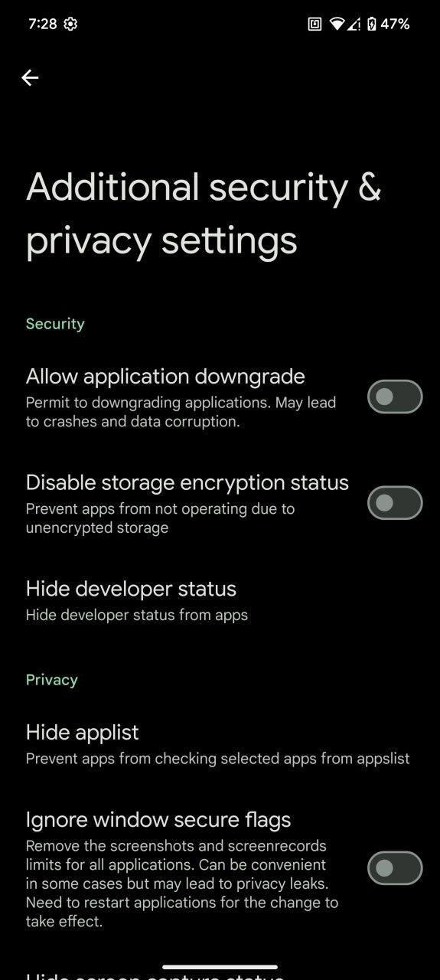Tap the settings gear in status bar
The width and height of the screenshot is (440, 980).
click(70, 24)
